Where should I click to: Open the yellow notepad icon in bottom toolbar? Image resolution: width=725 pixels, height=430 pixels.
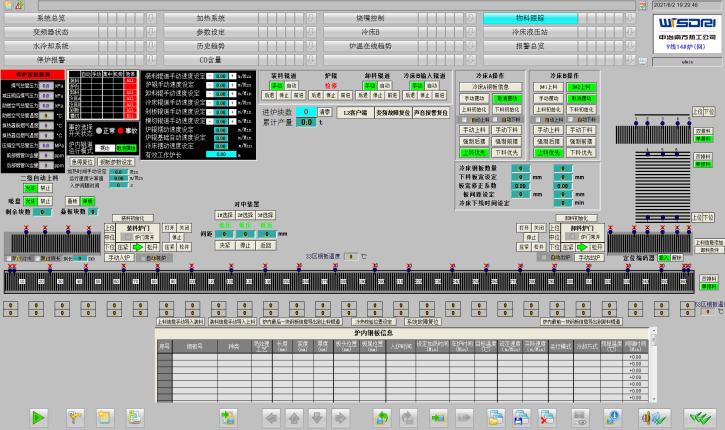(x=105, y=418)
